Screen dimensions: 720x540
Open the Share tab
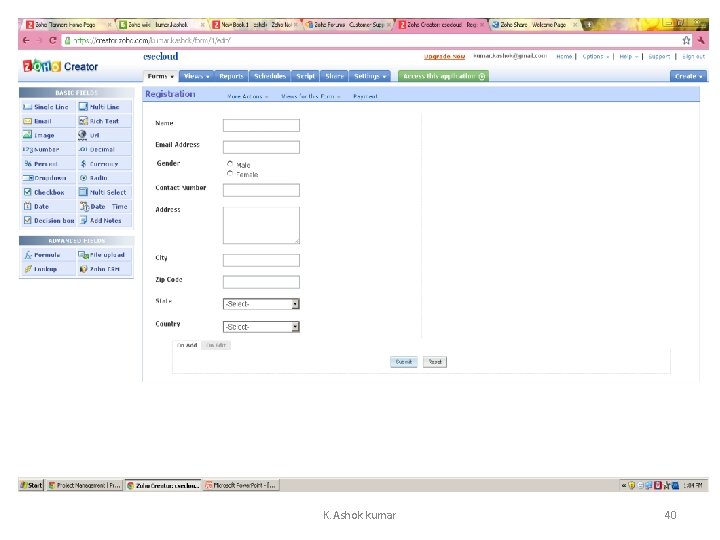(334, 76)
